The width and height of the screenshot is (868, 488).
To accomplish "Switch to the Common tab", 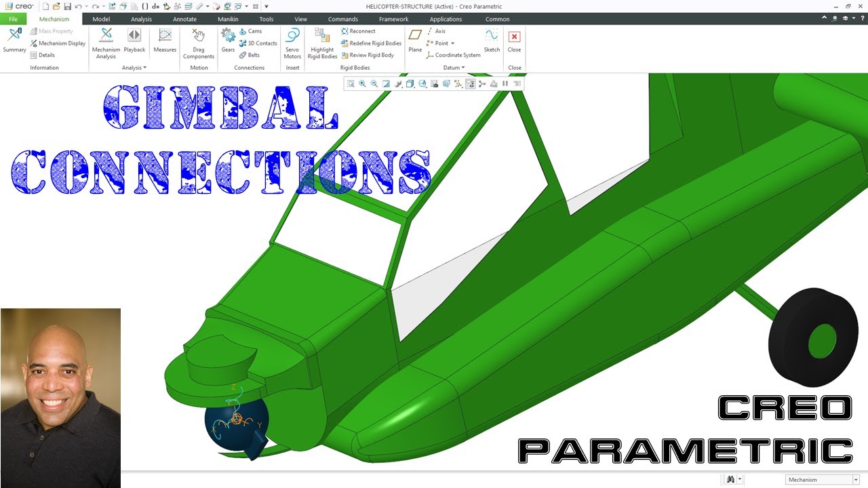I will (x=497, y=19).
